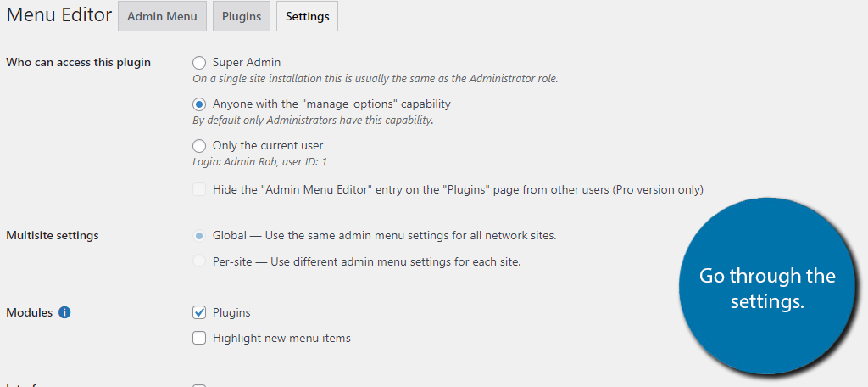Select the Super Admin radio option
The image size is (868, 387).
(x=199, y=62)
